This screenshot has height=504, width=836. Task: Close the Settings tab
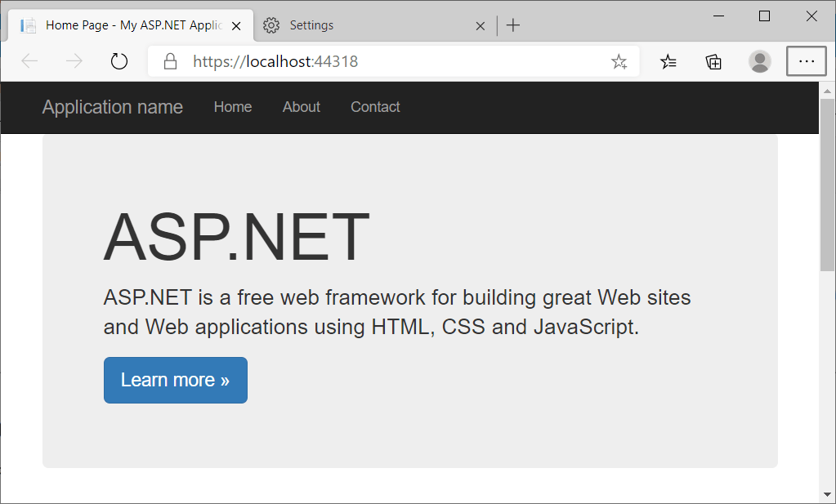click(480, 25)
